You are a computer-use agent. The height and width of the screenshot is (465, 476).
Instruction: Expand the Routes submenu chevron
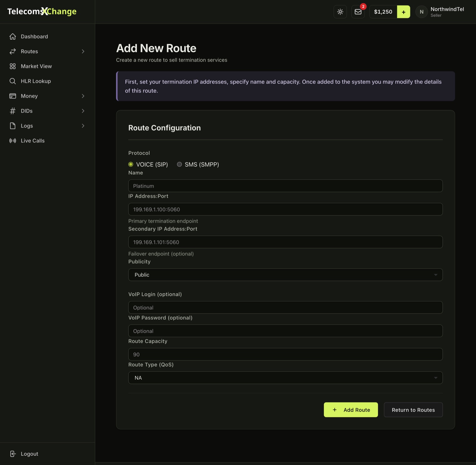83,51
